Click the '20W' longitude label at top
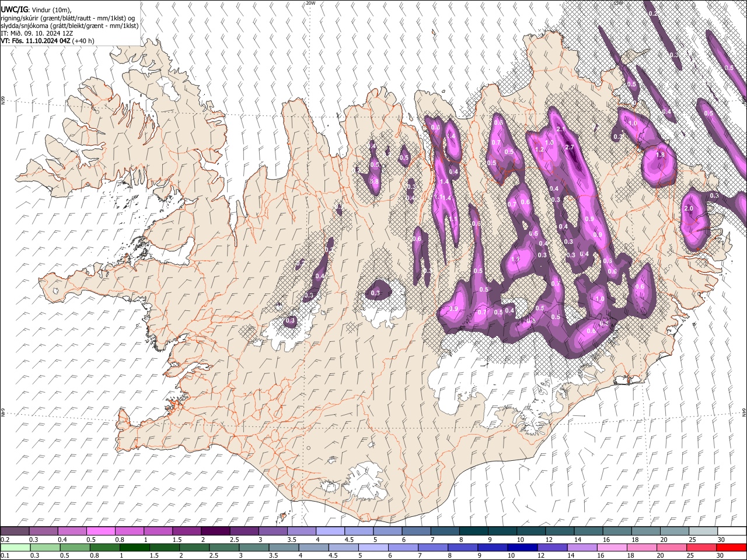The height and width of the screenshot is (560, 747). [x=311, y=3]
